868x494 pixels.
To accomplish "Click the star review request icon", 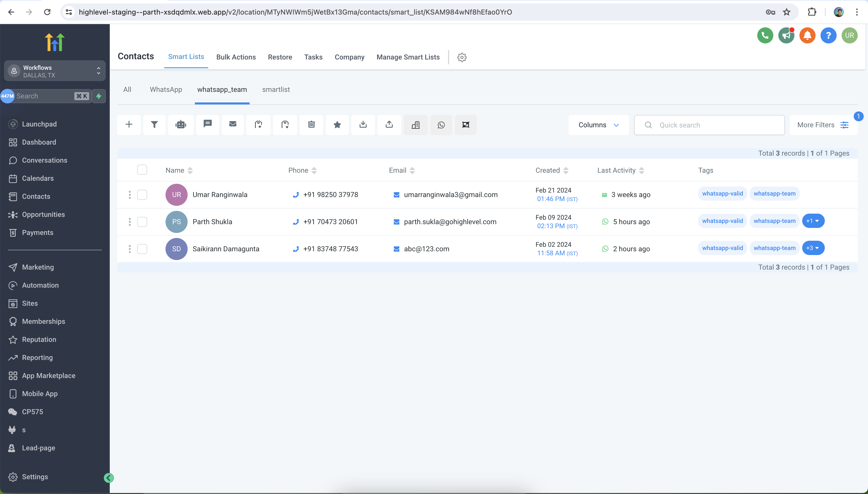I will tap(337, 125).
